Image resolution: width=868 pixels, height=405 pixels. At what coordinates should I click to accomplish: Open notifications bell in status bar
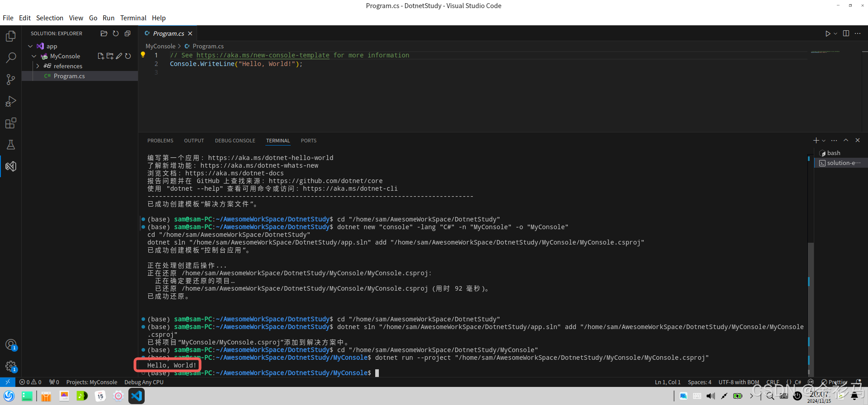[x=858, y=382]
